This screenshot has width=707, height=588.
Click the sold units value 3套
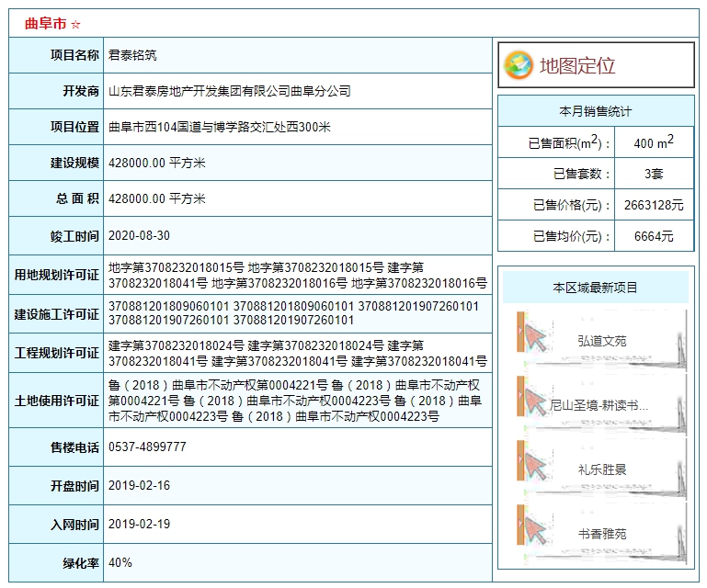[x=654, y=174]
